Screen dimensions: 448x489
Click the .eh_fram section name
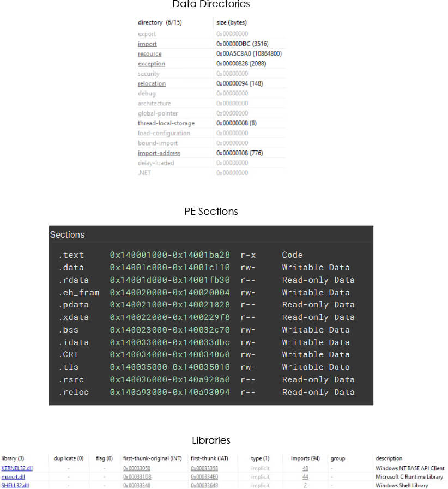[79, 293]
